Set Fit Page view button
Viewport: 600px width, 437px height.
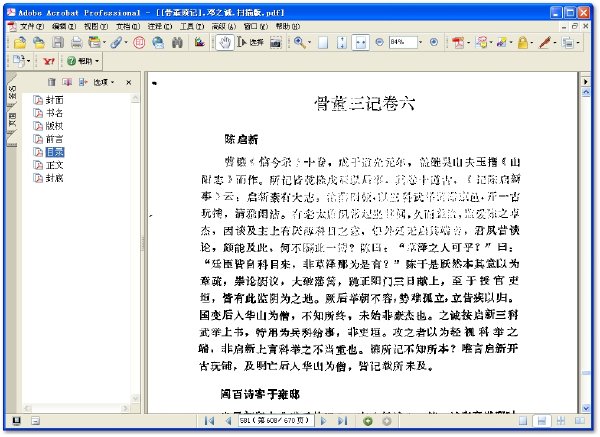click(x=342, y=42)
